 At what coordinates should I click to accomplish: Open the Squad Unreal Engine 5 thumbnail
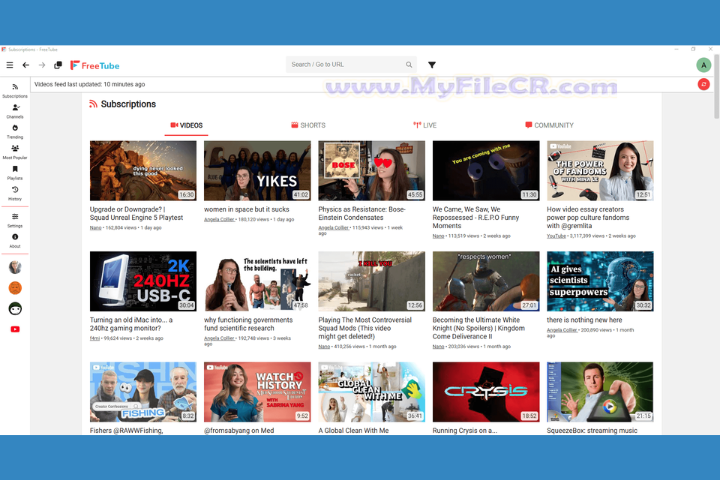143,170
